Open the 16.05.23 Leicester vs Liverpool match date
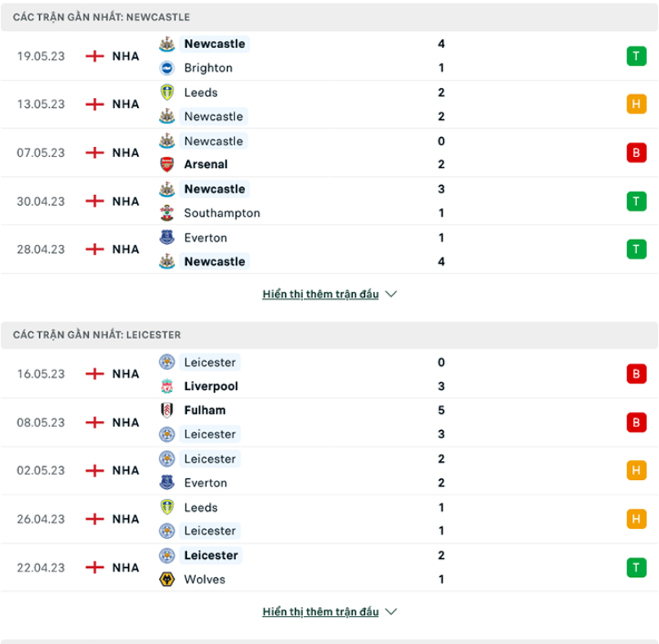The width and height of the screenshot is (659, 644). 41,374
